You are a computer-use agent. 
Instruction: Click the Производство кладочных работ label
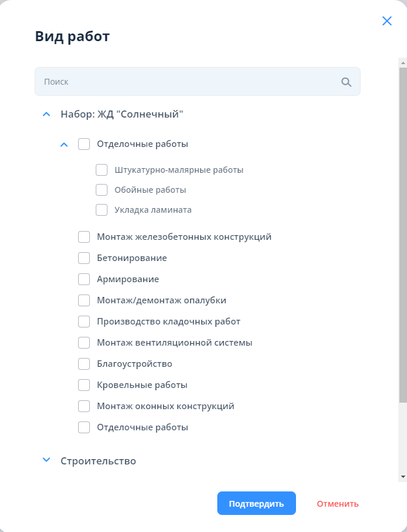[169, 322]
